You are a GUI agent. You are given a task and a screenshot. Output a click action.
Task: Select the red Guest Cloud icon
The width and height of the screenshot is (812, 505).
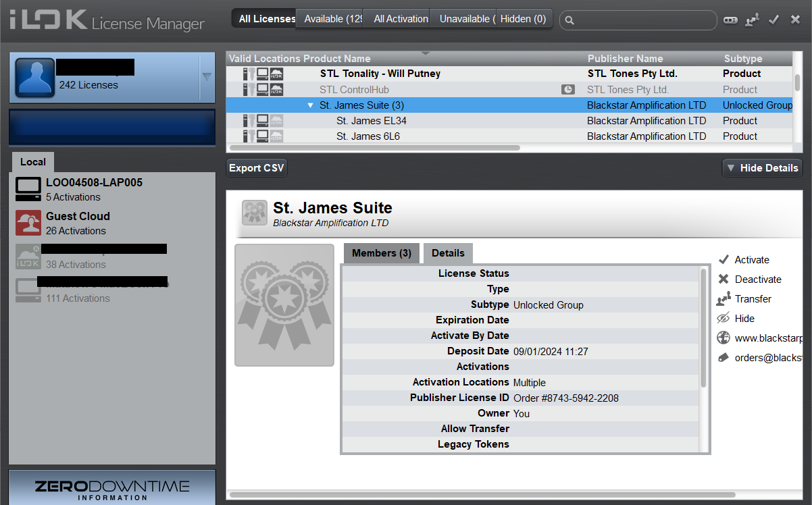click(28, 223)
